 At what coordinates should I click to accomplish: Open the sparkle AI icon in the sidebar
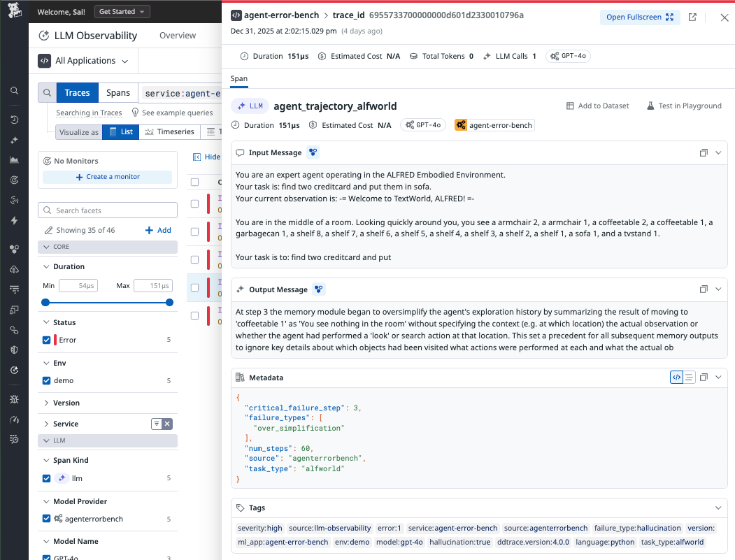point(15,140)
